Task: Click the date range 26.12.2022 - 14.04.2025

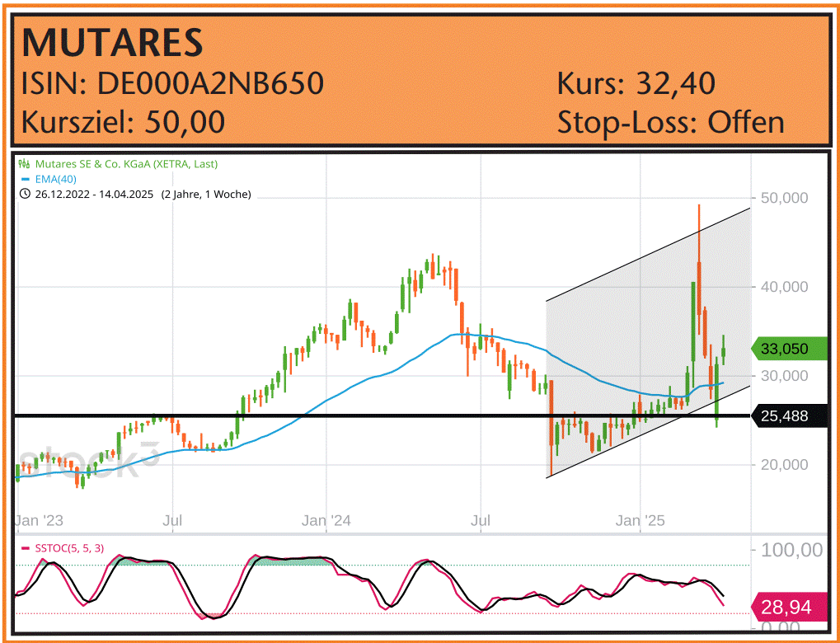Action: 94,195
